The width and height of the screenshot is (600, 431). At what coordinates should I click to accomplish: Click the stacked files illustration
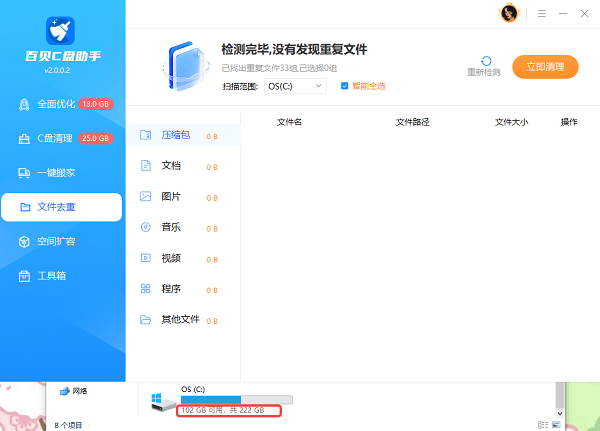186,67
